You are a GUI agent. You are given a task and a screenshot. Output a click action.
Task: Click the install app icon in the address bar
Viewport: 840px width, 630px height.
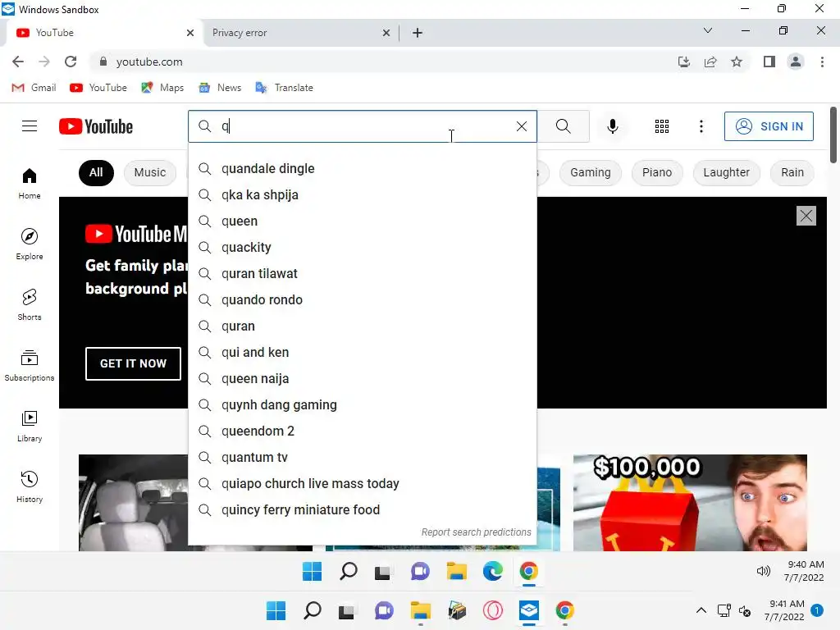684,62
